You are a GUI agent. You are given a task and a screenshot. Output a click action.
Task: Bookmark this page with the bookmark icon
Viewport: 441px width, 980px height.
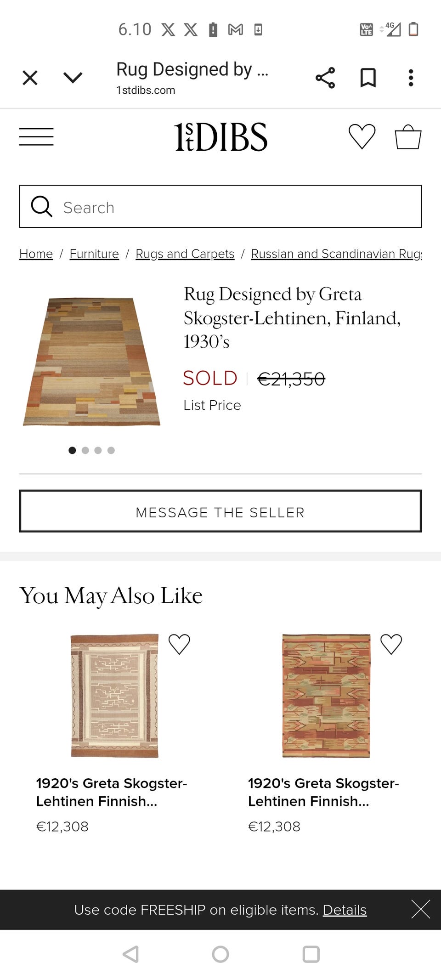pyautogui.click(x=368, y=78)
